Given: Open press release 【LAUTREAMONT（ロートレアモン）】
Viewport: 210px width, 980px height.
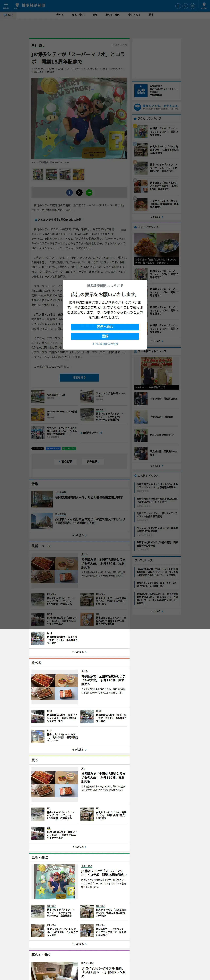Looking at the screenshot, I should tap(157, 572).
